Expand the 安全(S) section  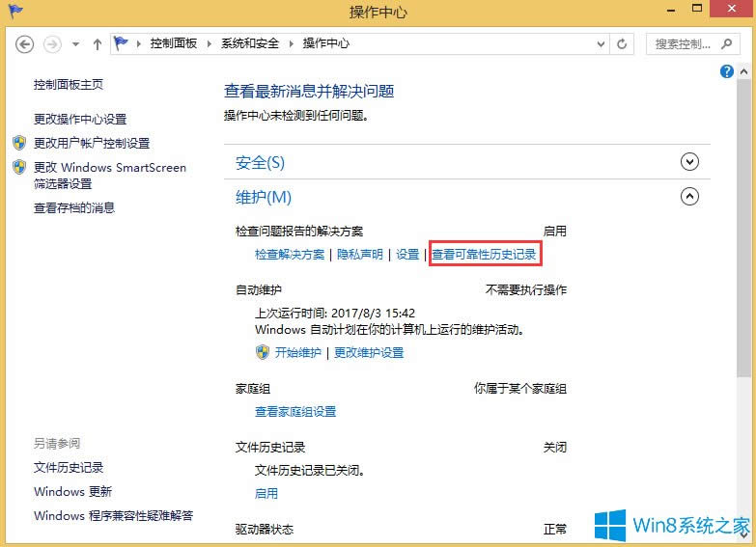click(689, 162)
